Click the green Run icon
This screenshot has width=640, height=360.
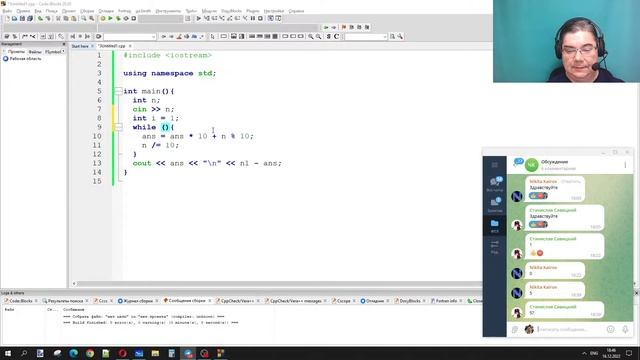pos(110,18)
